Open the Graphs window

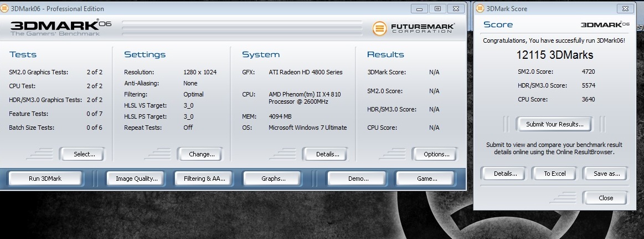pos(274,179)
